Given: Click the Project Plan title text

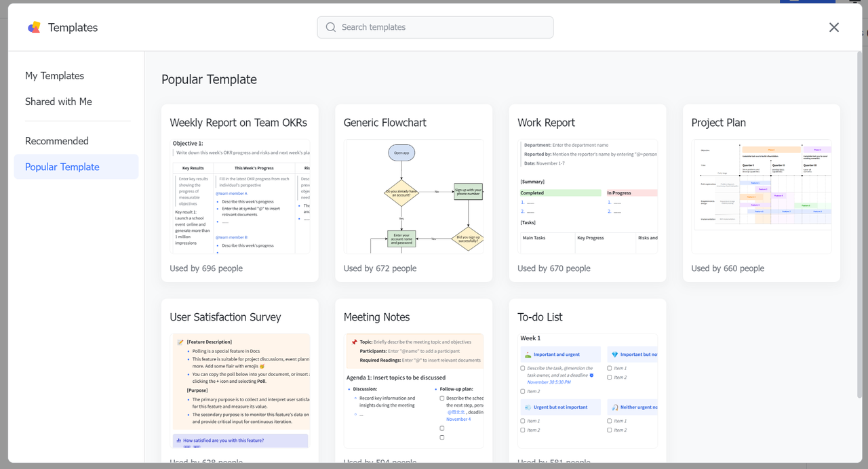Looking at the screenshot, I should 718,123.
